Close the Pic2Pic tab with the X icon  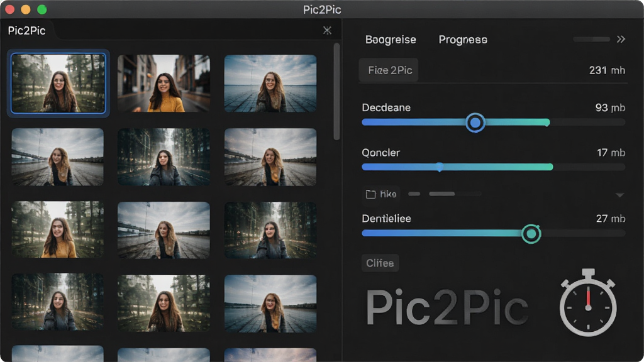coord(327,30)
